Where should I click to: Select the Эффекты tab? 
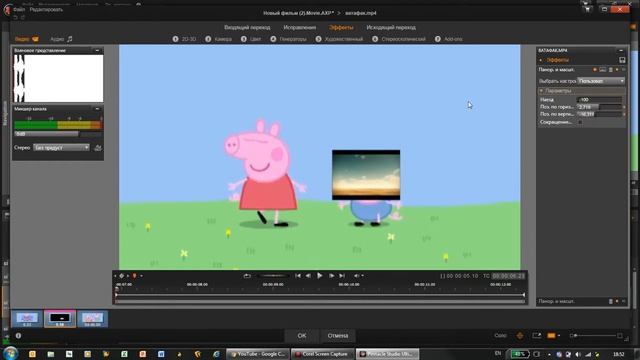click(x=341, y=27)
